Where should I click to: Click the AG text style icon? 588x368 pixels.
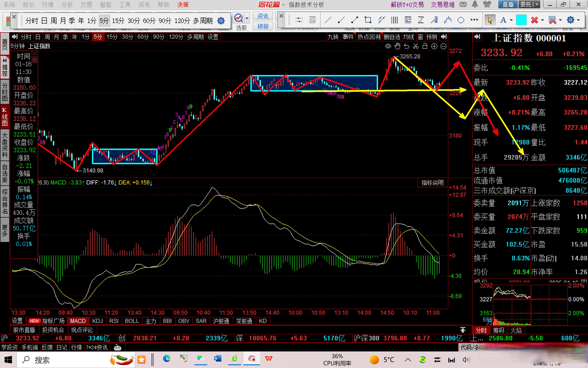coord(312,20)
